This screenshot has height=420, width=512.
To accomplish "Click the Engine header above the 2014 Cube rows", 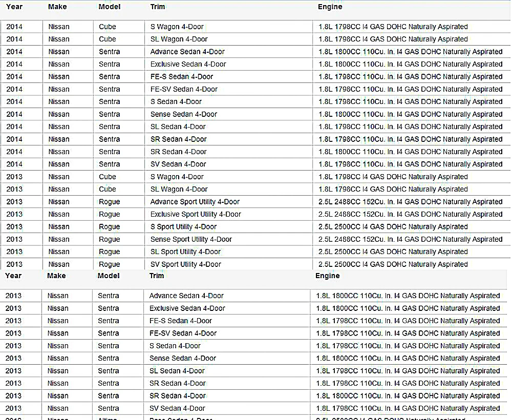I will pyautogui.click(x=330, y=7).
